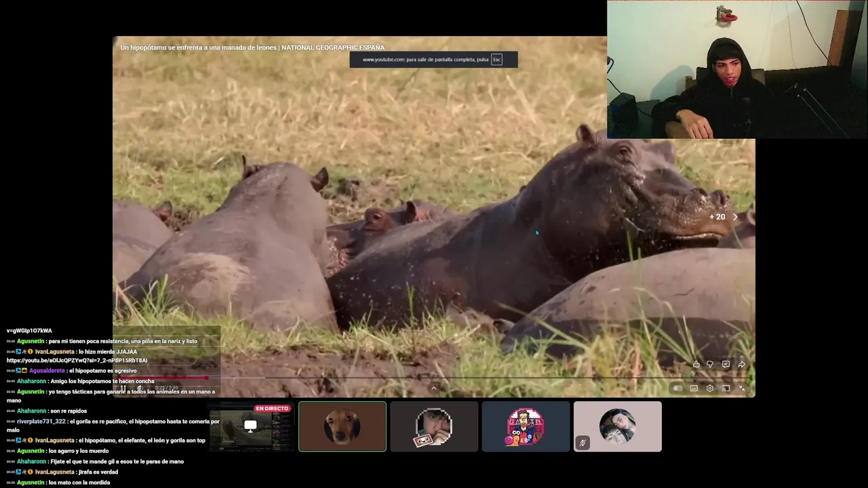Exit fullscreen using the collapse arrows icon
The height and width of the screenshot is (488, 868).
coord(741,388)
